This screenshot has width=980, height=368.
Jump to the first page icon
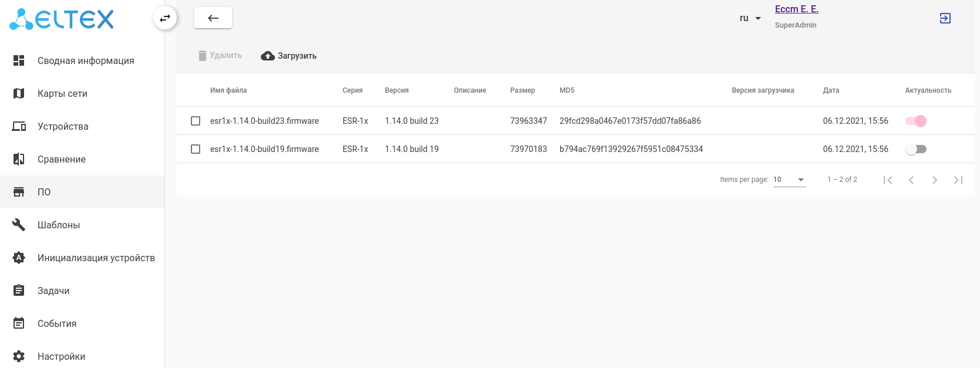click(887, 180)
